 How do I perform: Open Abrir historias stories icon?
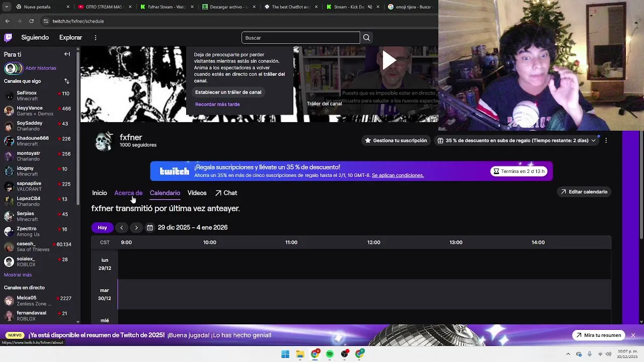tap(13, 68)
